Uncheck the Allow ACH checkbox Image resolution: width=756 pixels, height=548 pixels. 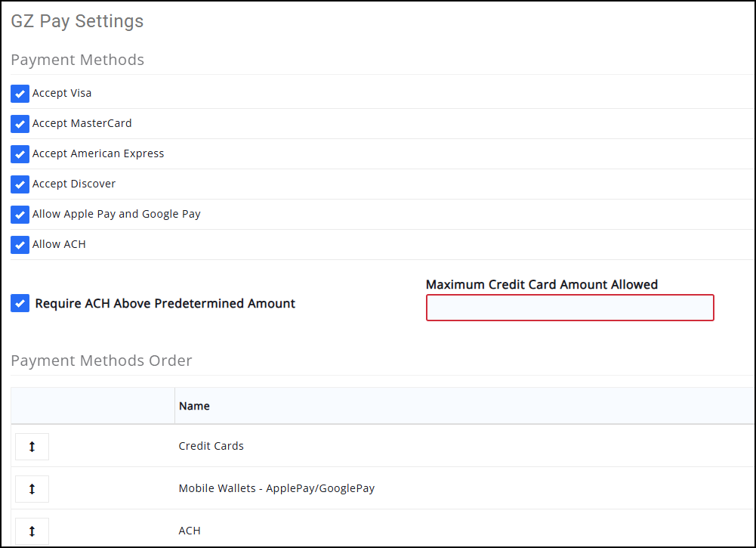[x=20, y=245]
